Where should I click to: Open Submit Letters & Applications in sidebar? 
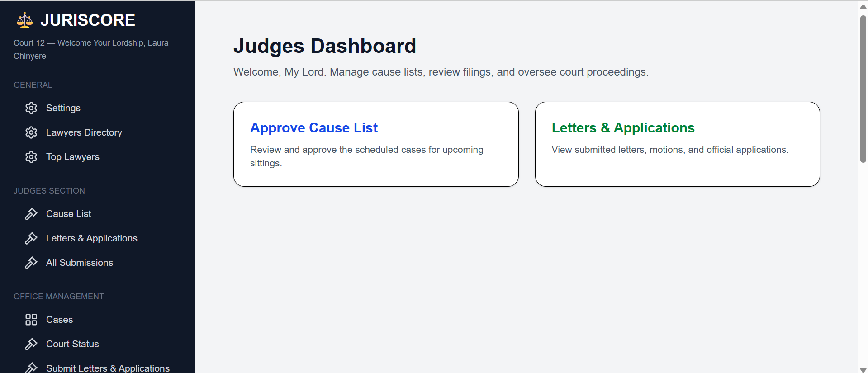click(108, 368)
